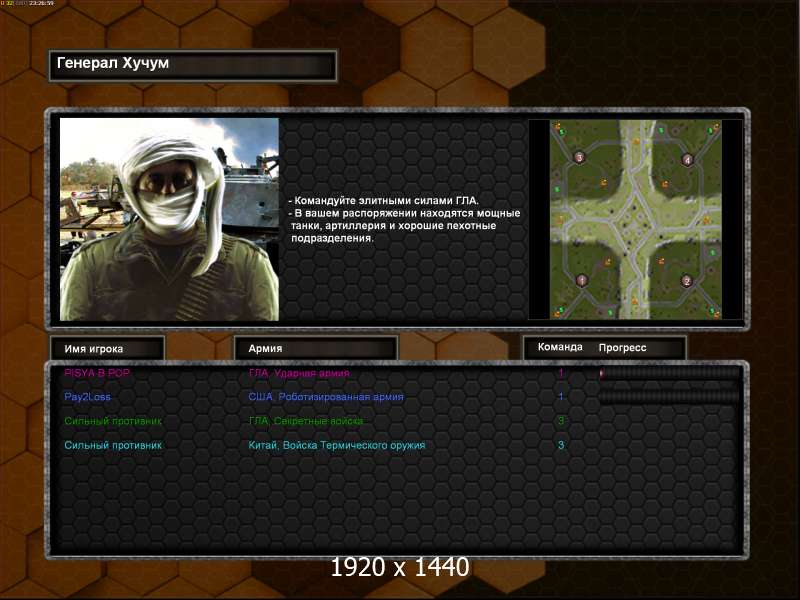Select start position 3 on the map
The width and height of the screenshot is (800, 600).
click(579, 157)
